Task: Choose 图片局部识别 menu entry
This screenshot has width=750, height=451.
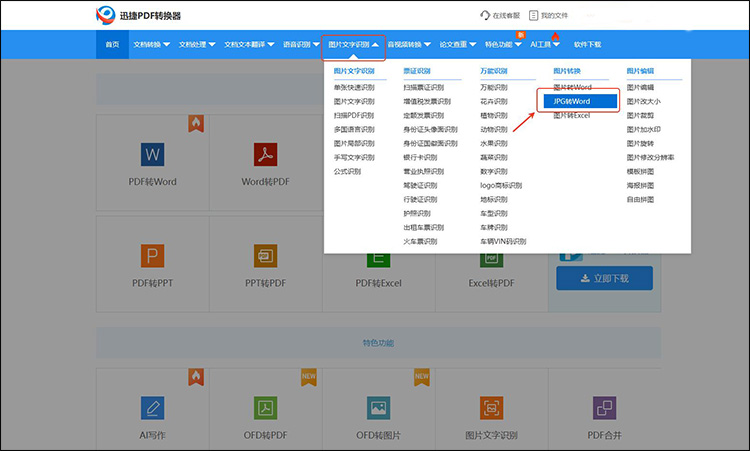Action: coord(354,143)
